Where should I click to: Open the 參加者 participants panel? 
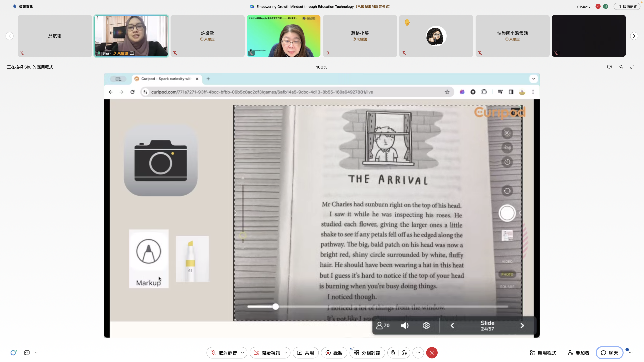(x=578, y=353)
